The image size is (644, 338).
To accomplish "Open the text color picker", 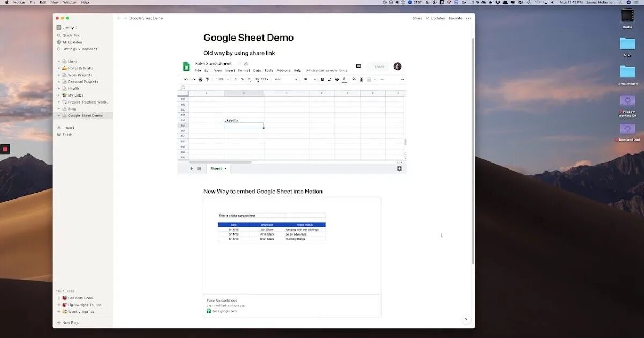I will tap(344, 79).
